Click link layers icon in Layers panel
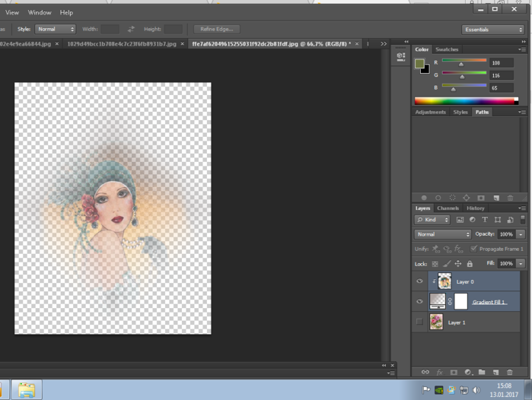This screenshot has width=532, height=400. 425,372
